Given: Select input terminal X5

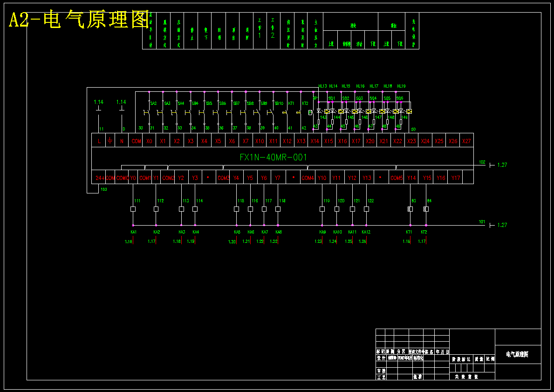Looking at the screenshot, I should tap(219, 141).
